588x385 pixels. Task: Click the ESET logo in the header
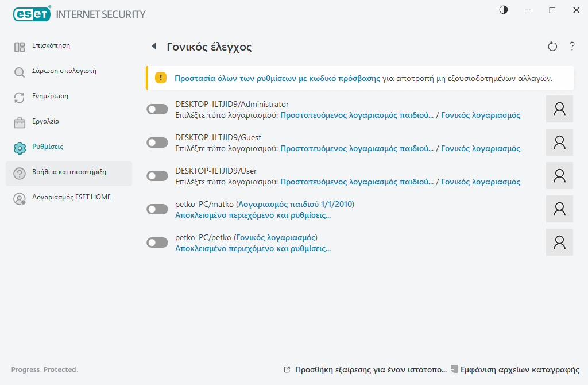click(32, 14)
